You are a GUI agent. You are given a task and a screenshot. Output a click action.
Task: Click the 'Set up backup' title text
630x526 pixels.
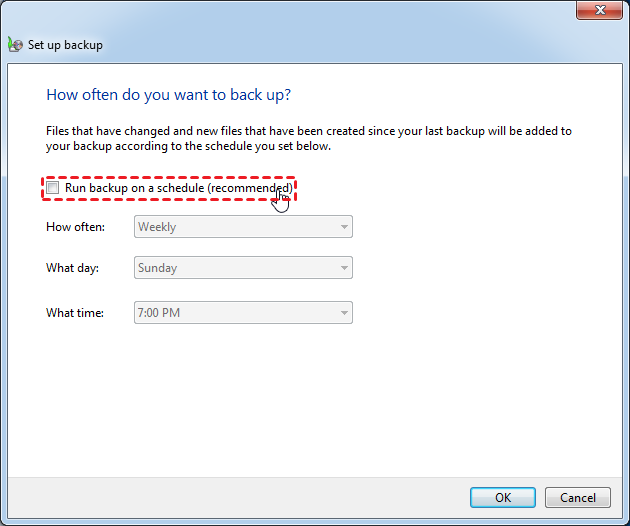click(65, 45)
